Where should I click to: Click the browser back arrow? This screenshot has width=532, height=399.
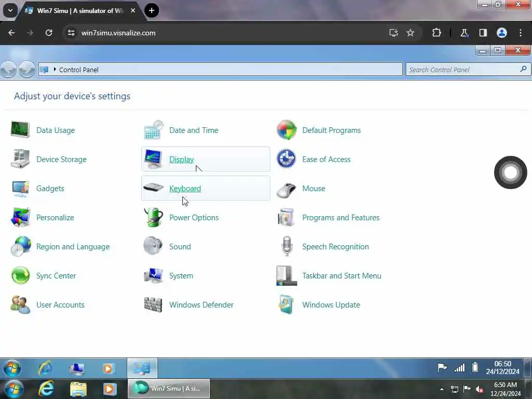[11, 33]
